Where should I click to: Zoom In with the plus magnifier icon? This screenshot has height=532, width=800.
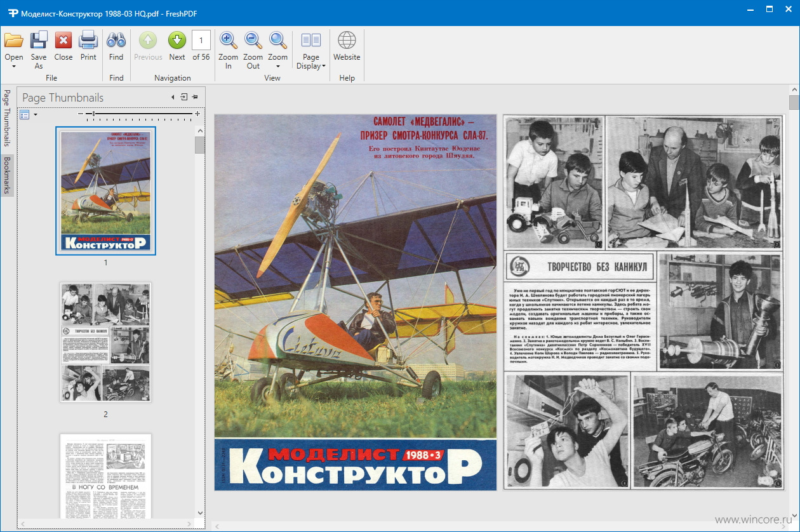click(x=229, y=41)
